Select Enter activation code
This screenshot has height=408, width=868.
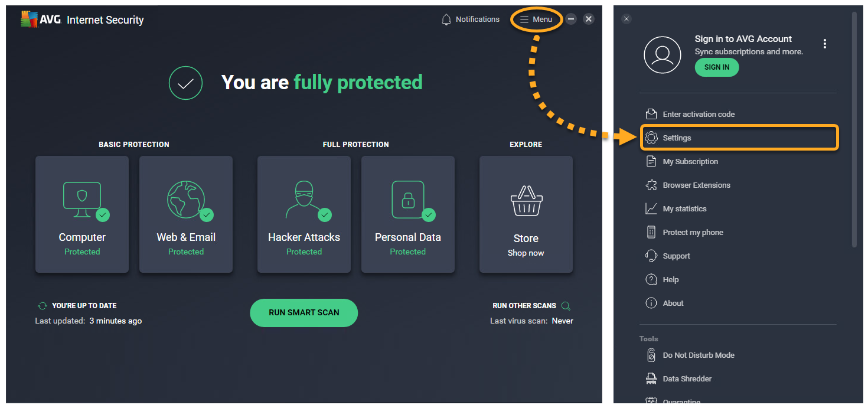tap(699, 114)
